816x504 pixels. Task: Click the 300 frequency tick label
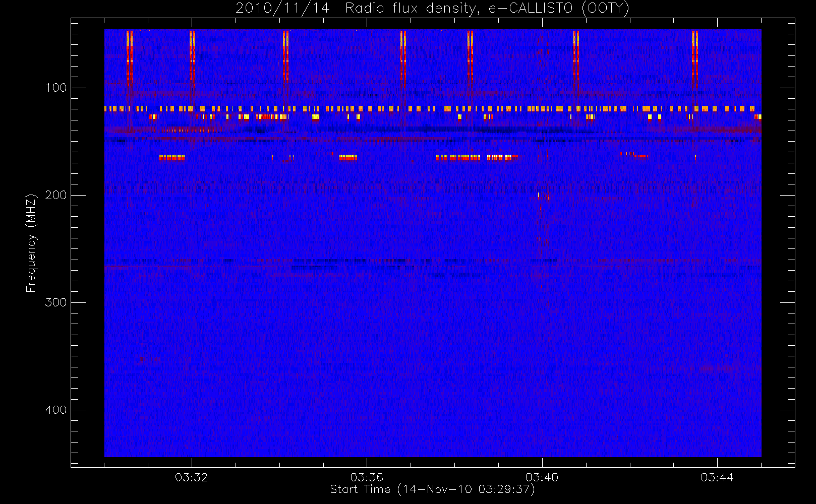(x=56, y=302)
